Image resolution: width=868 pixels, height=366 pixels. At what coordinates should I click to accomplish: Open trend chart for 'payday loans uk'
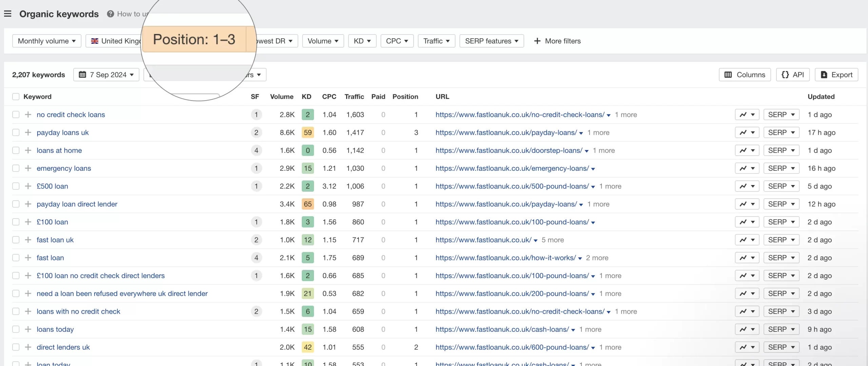pos(747,133)
